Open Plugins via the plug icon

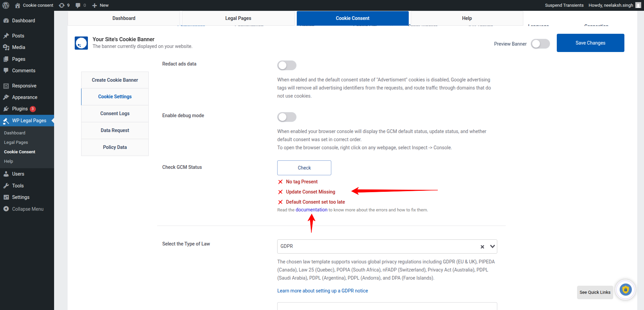(7, 109)
